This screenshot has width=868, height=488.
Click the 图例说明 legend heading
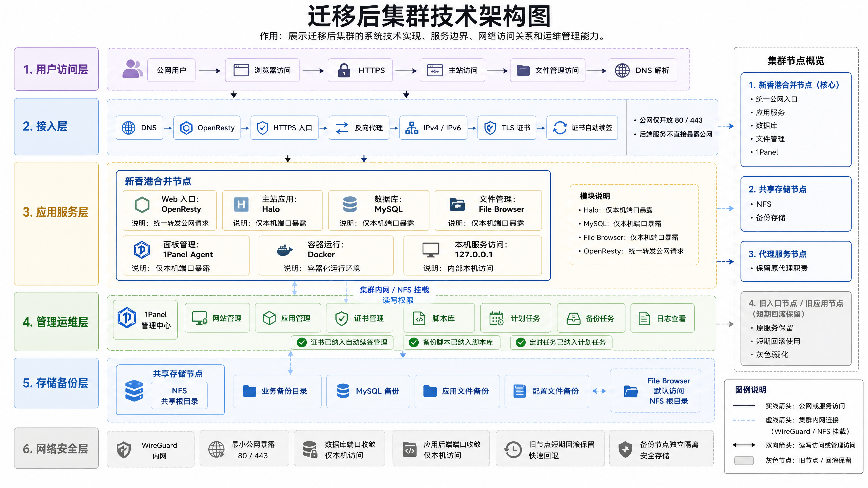tap(750, 390)
